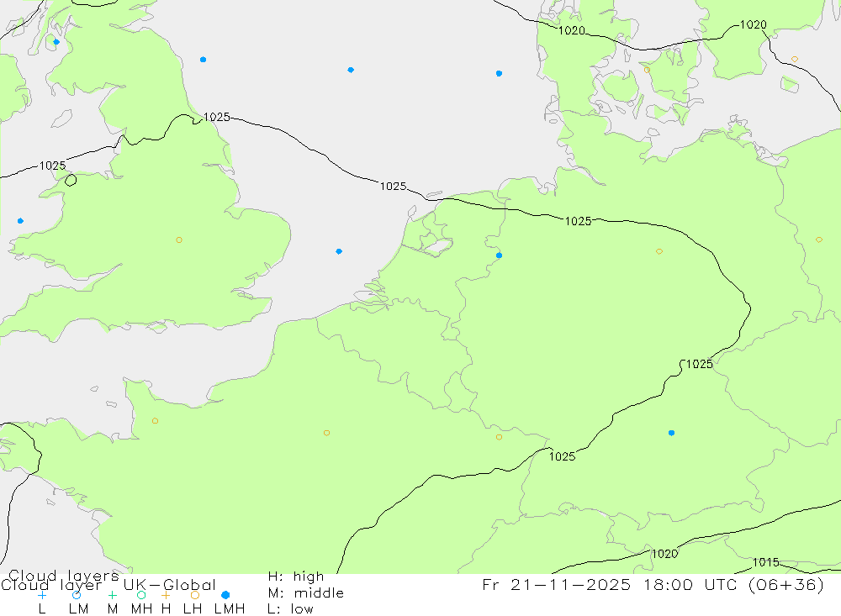
Task: Select the orange marker over the Danish islands
Action: point(647,71)
